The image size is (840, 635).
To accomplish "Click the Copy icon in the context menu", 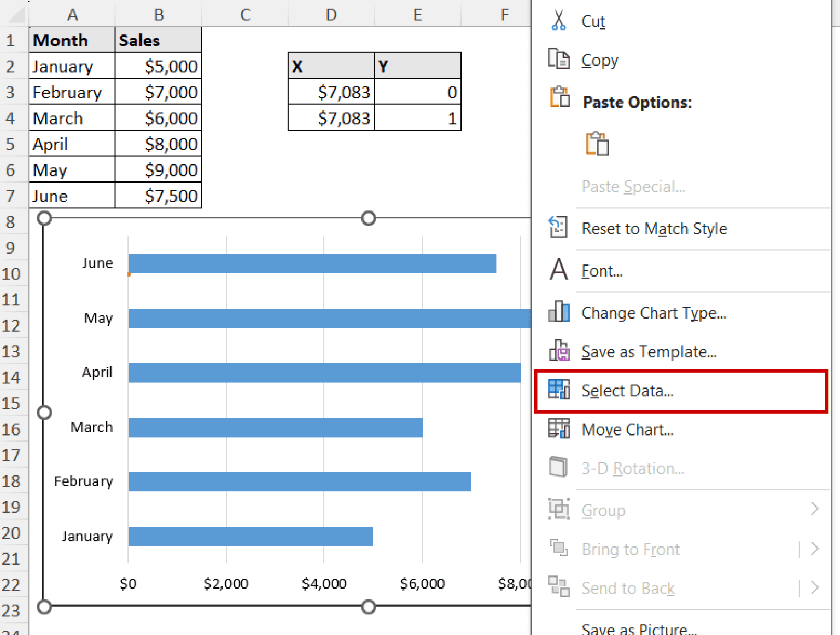I will coord(558,60).
